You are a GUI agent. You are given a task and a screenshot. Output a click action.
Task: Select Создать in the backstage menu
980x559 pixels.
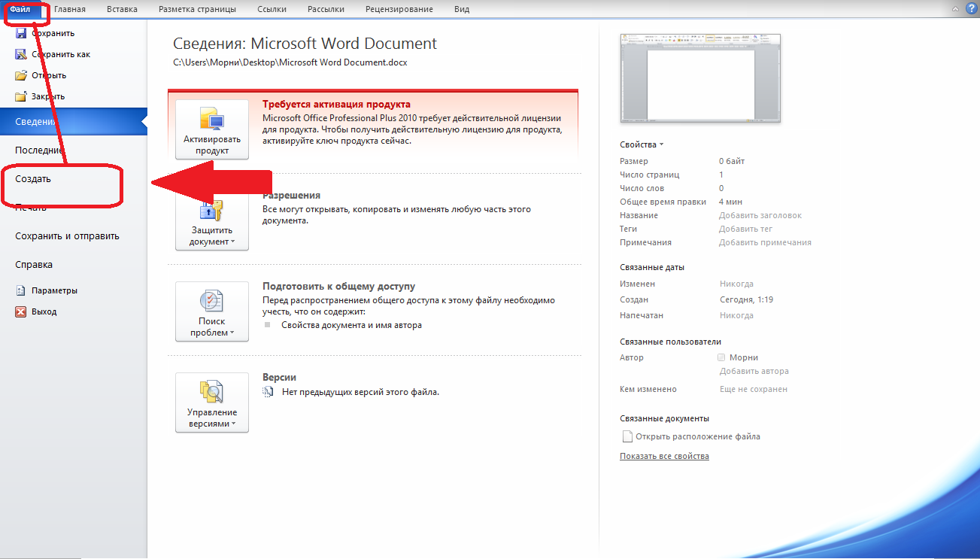(x=74, y=179)
